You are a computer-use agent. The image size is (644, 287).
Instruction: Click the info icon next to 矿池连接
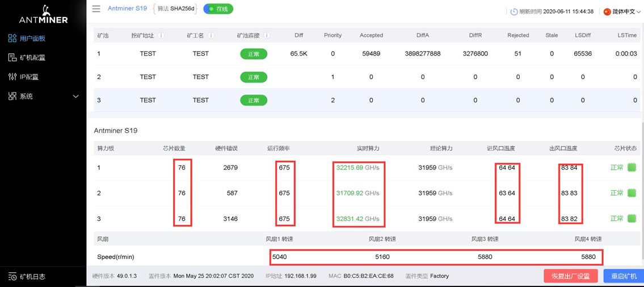(267, 35)
